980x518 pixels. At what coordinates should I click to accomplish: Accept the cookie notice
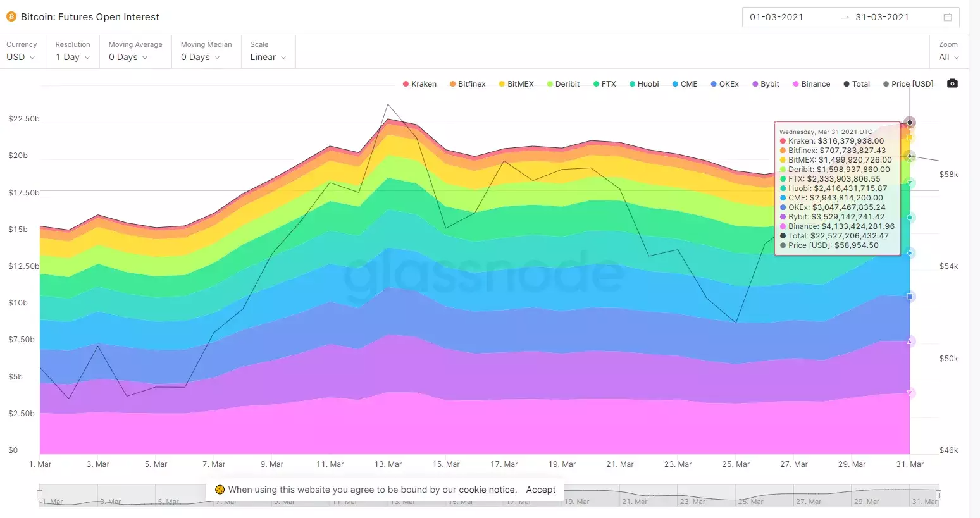[x=541, y=490]
